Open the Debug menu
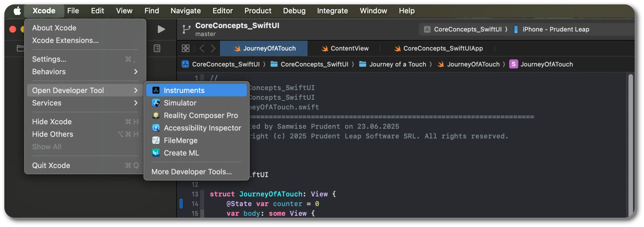Screen dimensions: 644x227 (x=294, y=11)
